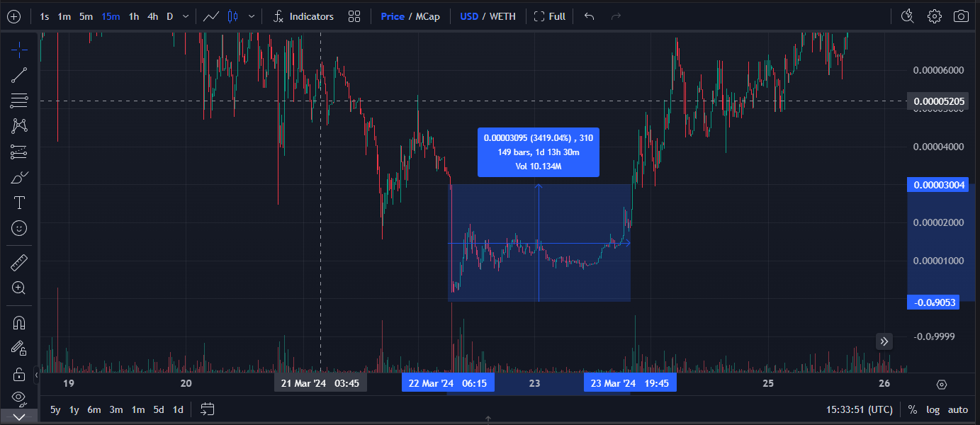Open the Indicators panel
This screenshot has width=980, height=425.
303,16
